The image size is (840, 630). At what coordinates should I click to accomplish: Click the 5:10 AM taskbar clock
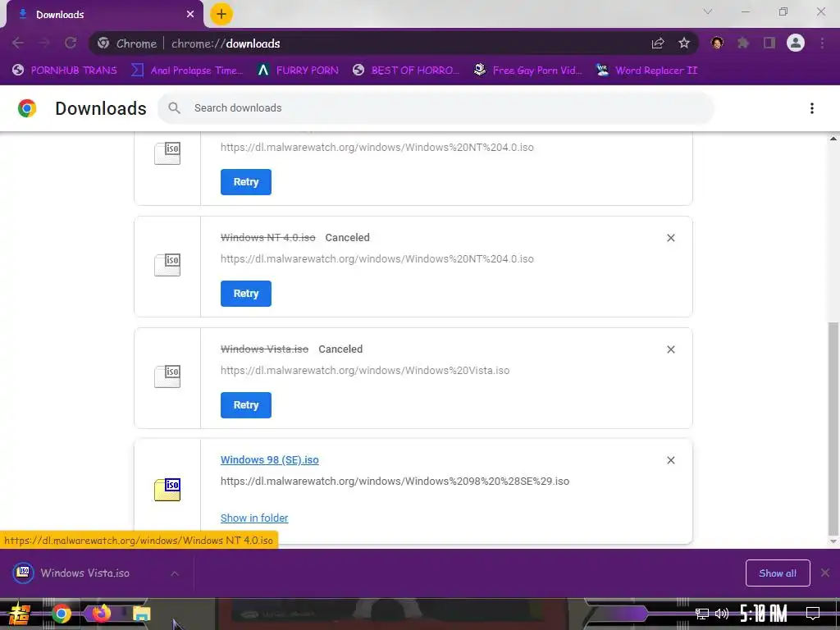point(764,613)
